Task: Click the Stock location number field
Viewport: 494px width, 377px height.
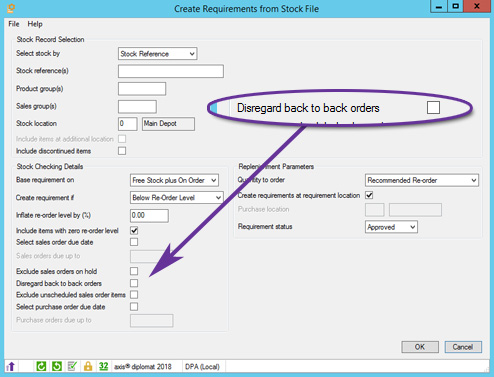Action: tap(128, 124)
